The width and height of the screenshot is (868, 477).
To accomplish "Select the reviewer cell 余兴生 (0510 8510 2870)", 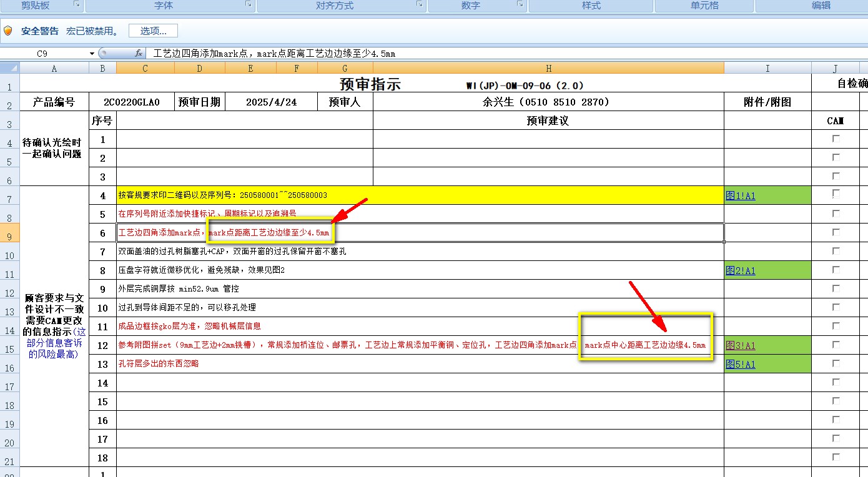I will [x=549, y=102].
